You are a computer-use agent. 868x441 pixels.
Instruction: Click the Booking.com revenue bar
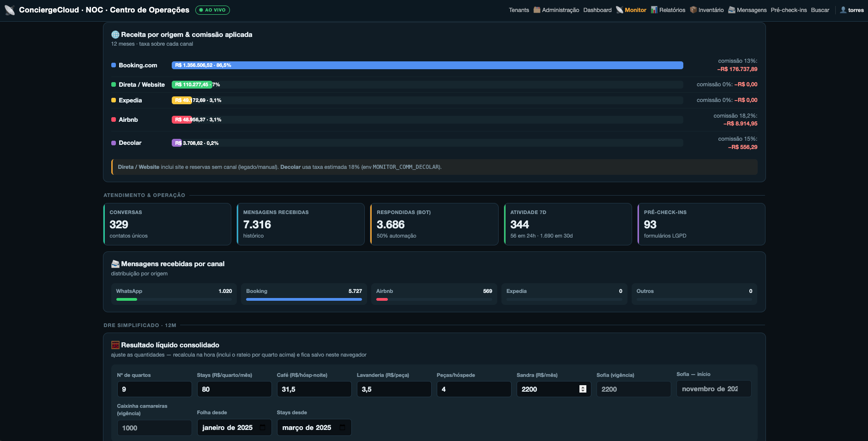[428, 65]
